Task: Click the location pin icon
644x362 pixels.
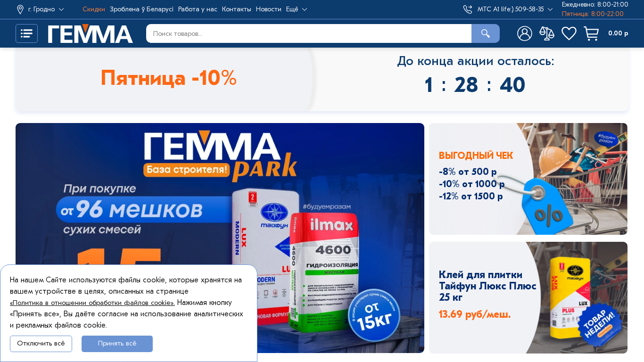Action: pos(20,9)
